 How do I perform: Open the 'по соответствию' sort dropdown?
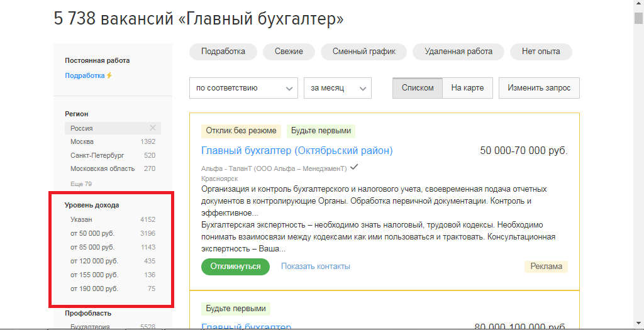tap(243, 88)
